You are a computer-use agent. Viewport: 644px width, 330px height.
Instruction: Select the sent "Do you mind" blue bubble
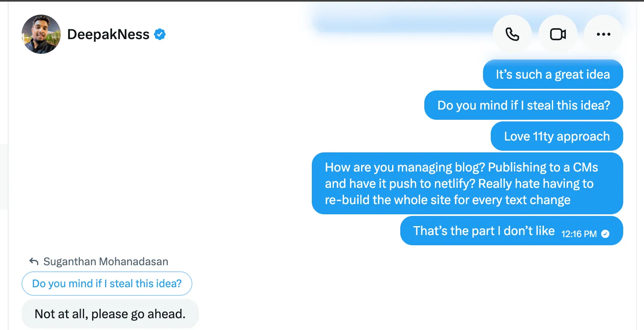point(523,106)
